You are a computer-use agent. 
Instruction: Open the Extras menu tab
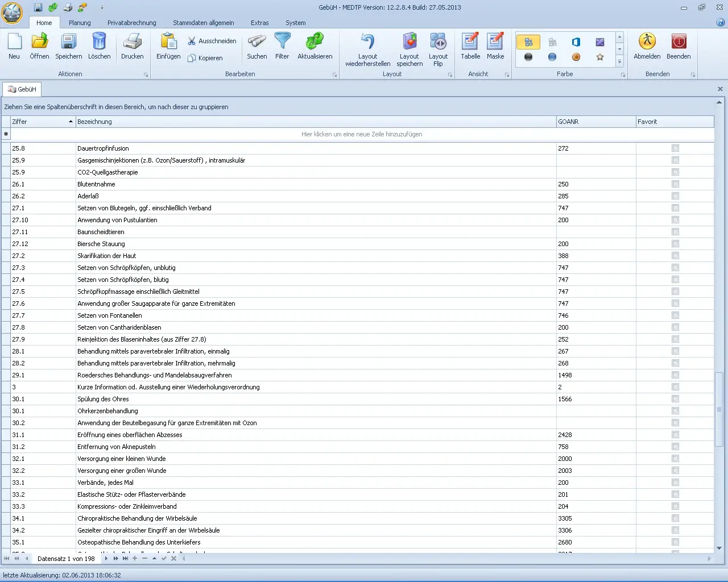click(x=259, y=23)
